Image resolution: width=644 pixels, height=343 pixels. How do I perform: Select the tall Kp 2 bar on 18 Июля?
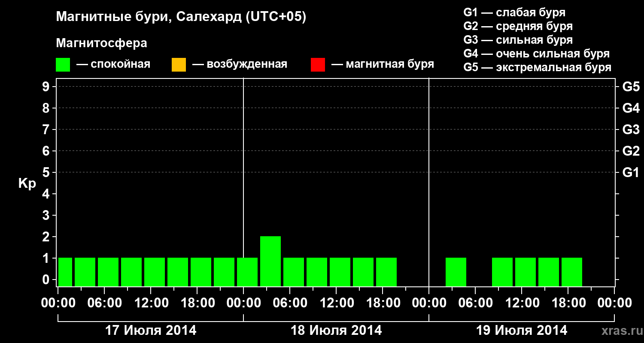tap(270, 261)
